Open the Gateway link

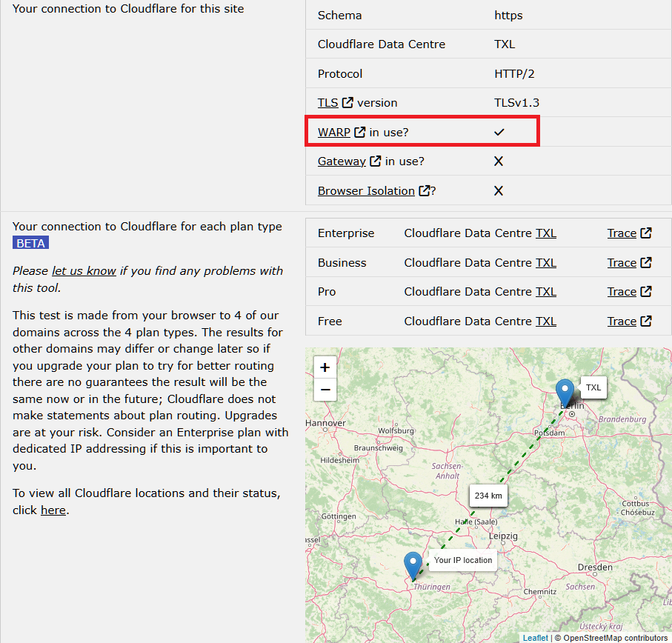click(x=342, y=161)
